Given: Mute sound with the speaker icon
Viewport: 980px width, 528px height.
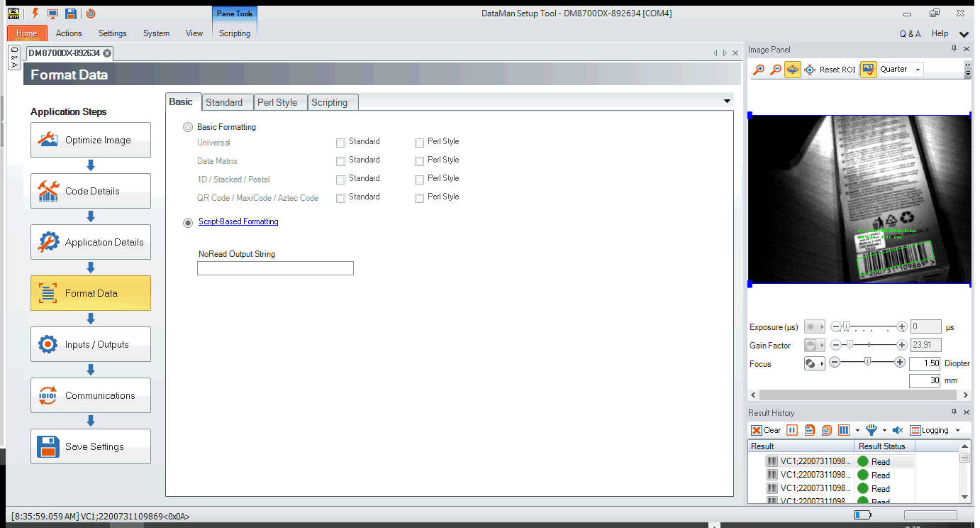Looking at the screenshot, I should (x=897, y=430).
